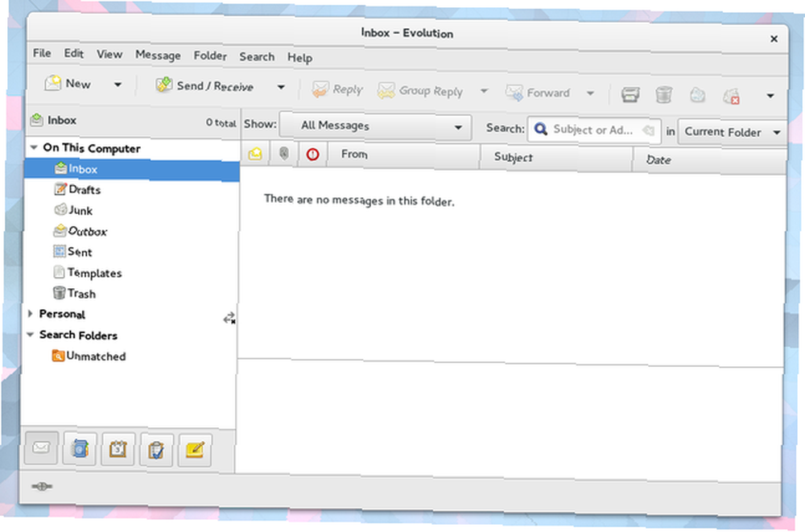Screen dimensions: 805x532
Task: Click the search magnifier icon
Action: (x=540, y=129)
